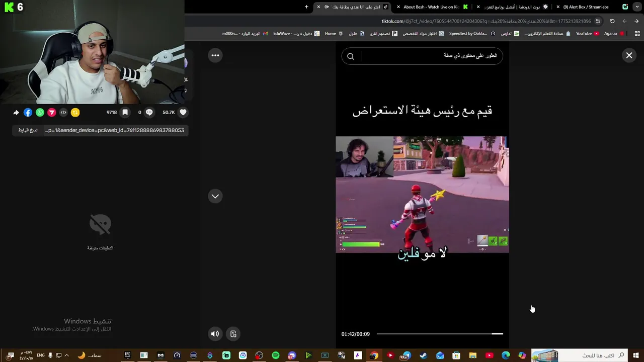
Task: Click the embed code icon
Action: coord(63,113)
